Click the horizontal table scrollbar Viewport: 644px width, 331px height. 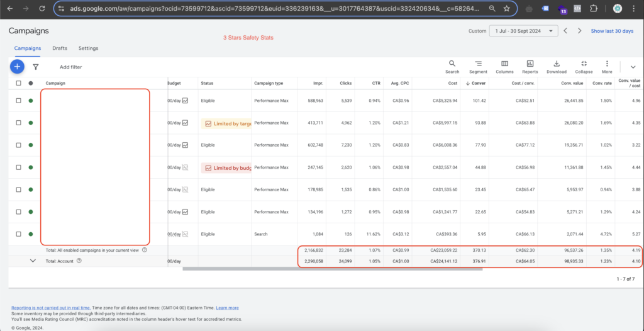pos(333,269)
